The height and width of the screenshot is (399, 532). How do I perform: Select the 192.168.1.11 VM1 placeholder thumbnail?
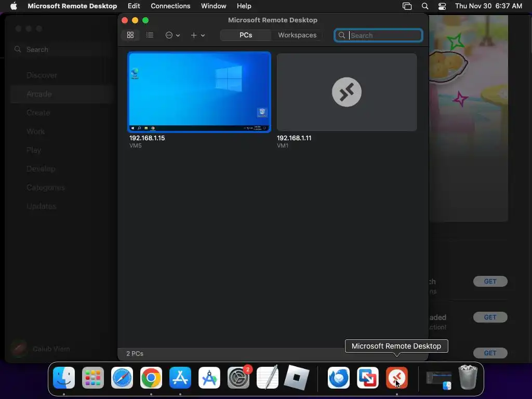(347, 92)
